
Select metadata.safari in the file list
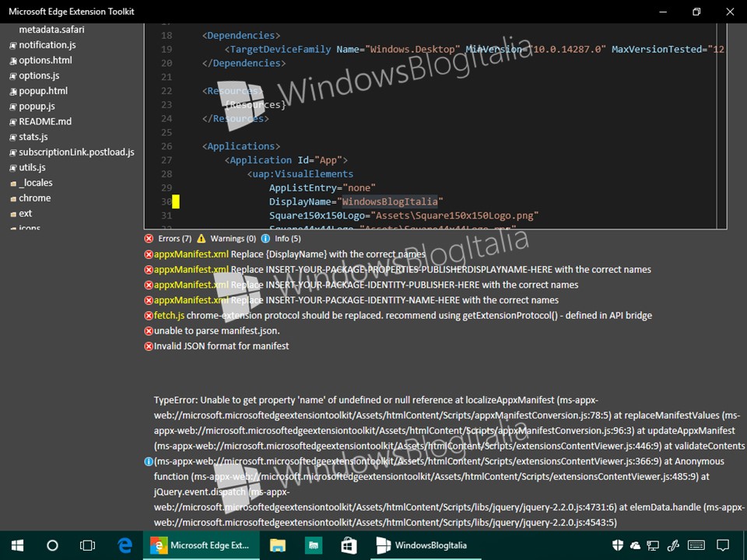coord(51,30)
